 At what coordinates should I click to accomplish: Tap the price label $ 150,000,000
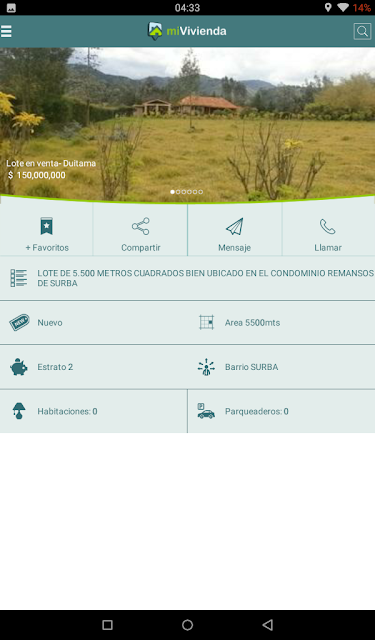(37, 176)
